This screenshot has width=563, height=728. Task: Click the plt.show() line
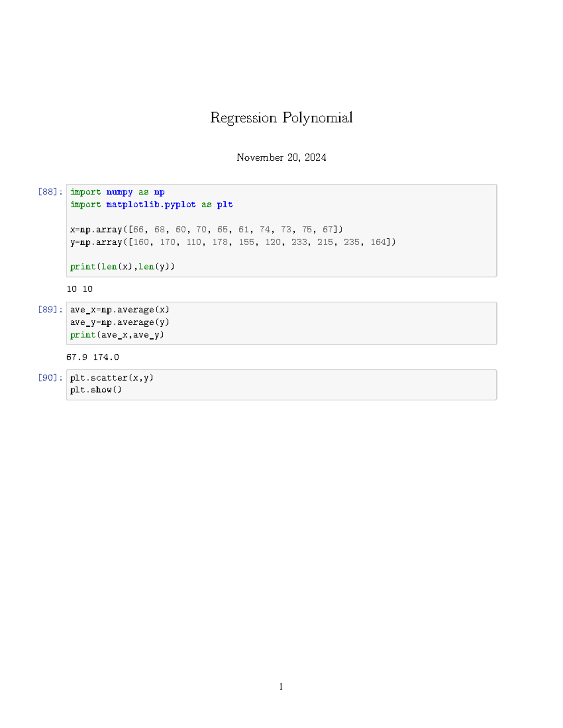96,390
